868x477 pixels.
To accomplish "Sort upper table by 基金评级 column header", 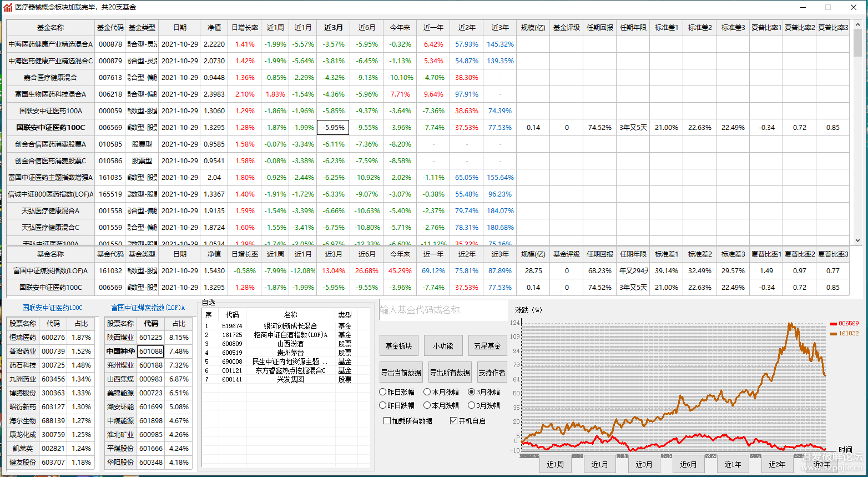I will (567, 27).
